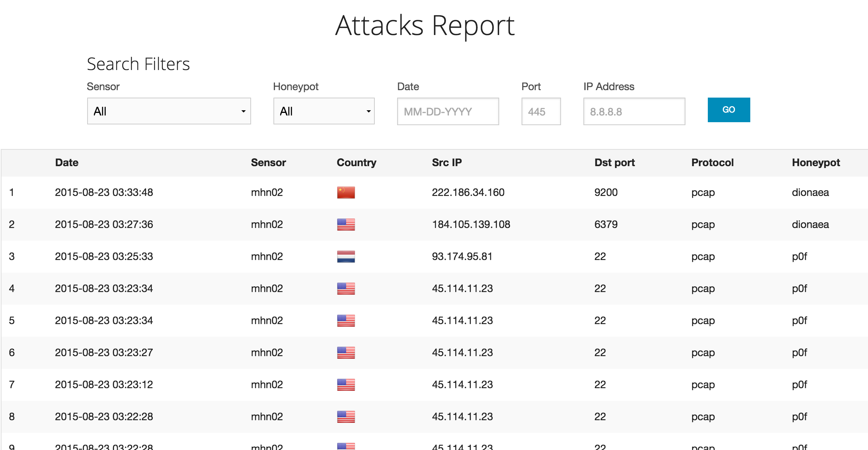Click mhn02 sensor in row 1
This screenshot has height=450, width=868.
point(267,192)
